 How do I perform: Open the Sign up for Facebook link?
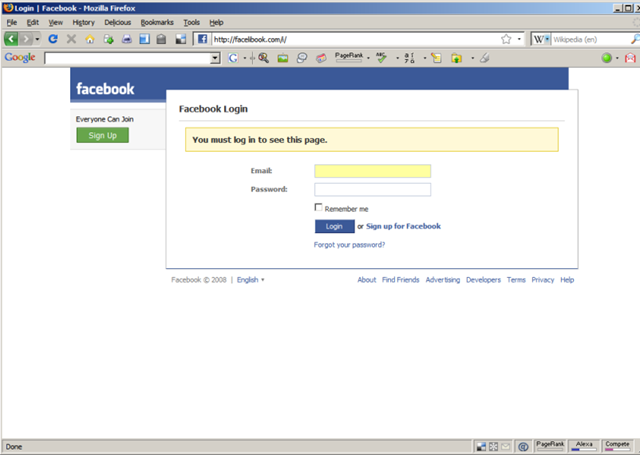[403, 226]
